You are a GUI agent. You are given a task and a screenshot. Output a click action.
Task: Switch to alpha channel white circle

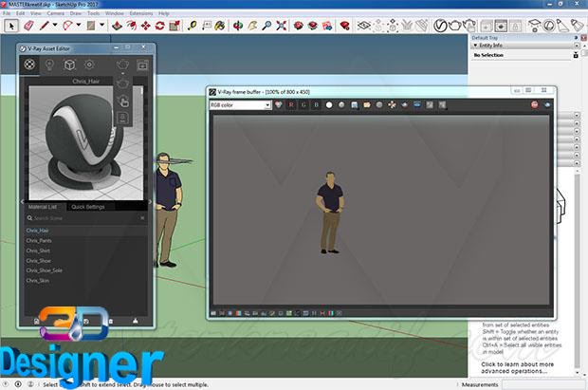pos(329,105)
